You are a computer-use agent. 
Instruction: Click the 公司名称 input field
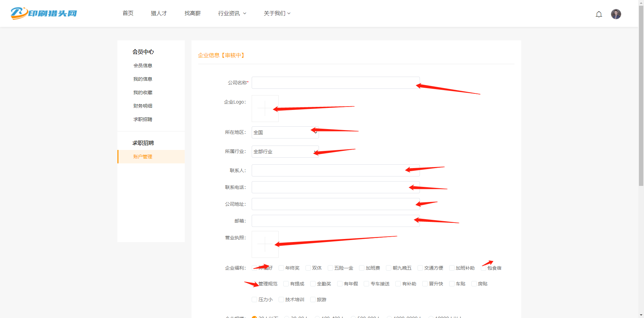tap(335, 83)
